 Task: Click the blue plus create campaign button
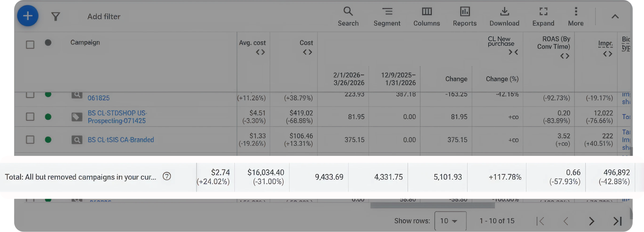click(x=28, y=16)
